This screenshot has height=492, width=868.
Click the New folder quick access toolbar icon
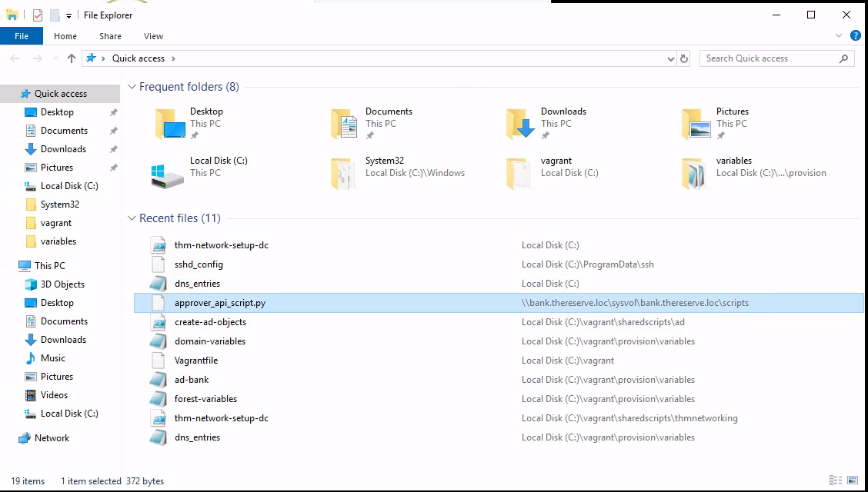(x=54, y=15)
